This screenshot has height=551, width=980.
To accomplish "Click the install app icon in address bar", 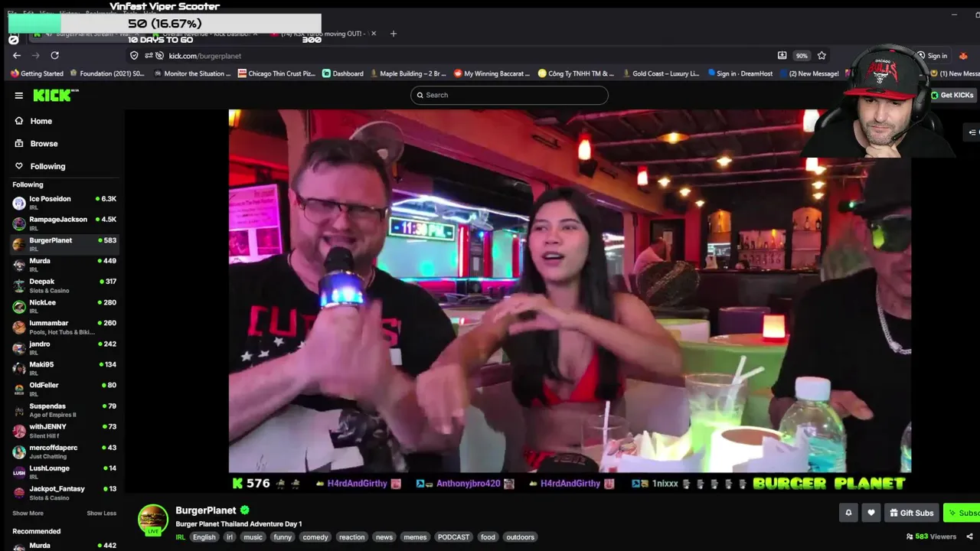I will [x=782, y=55].
